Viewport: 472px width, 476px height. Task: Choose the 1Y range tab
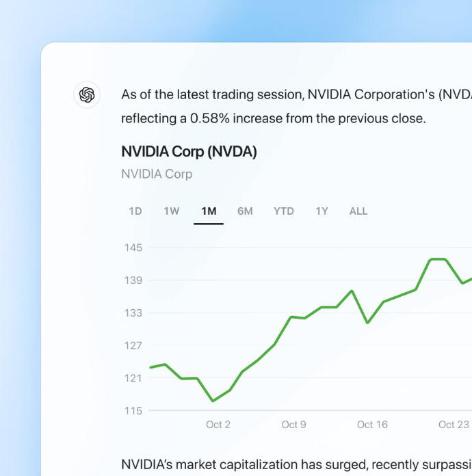pyautogui.click(x=322, y=211)
